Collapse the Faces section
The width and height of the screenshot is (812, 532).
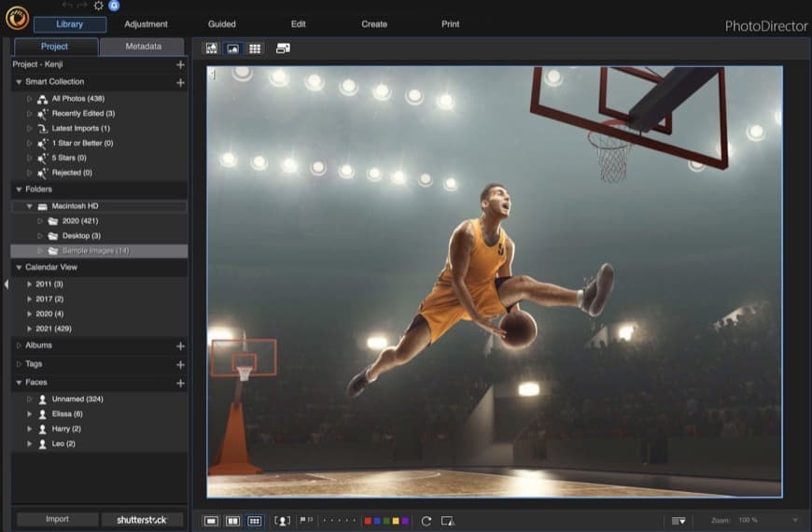(x=19, y=383)
